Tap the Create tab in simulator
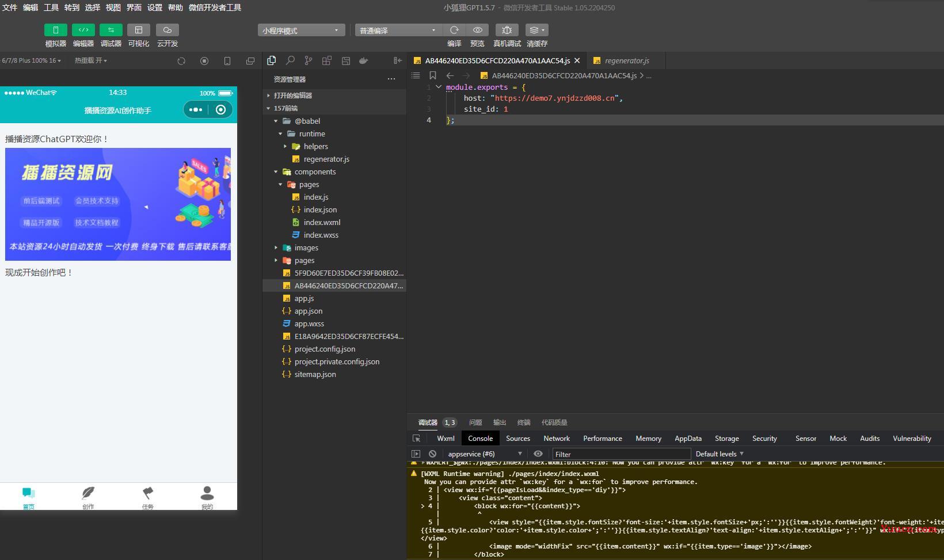Screen dimensions: 944x560 click(x=88, y=497)
